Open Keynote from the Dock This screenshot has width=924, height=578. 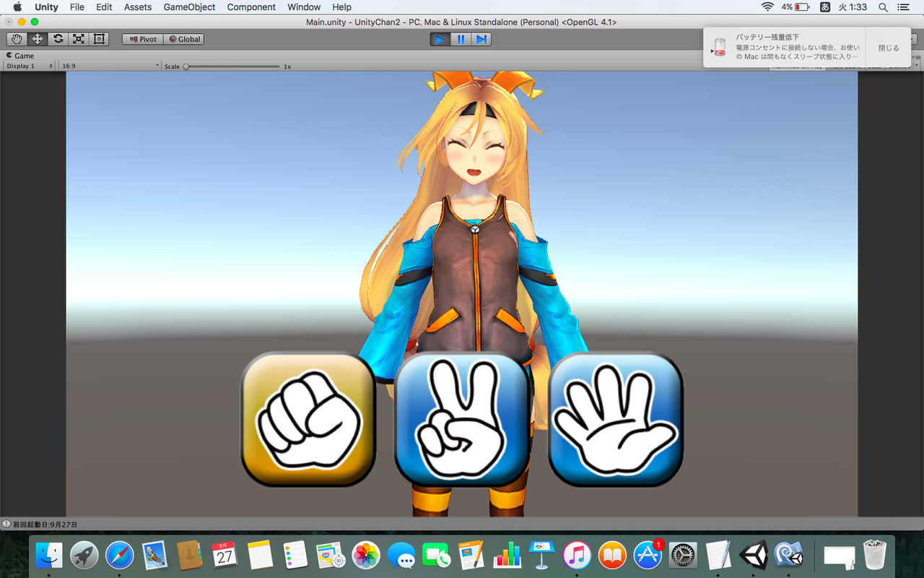tap(541, 555)
